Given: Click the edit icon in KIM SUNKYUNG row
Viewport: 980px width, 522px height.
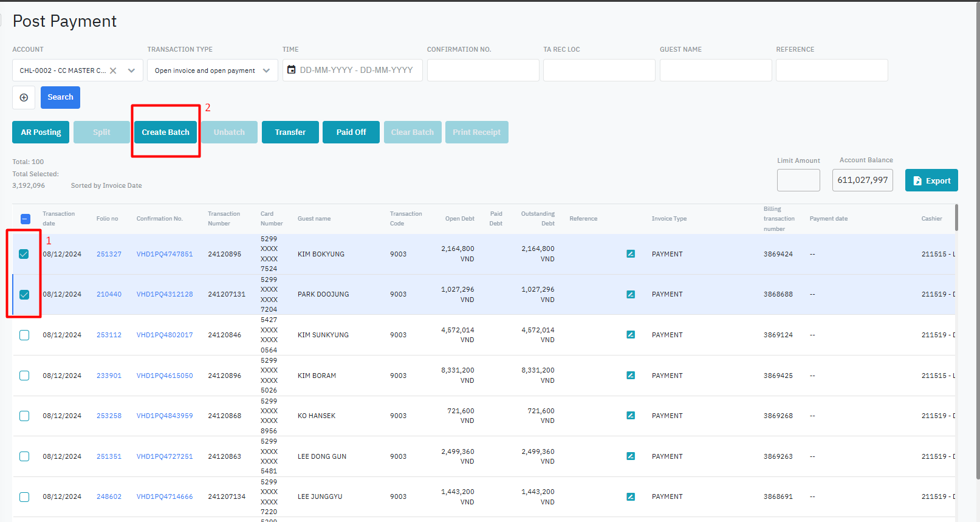Looking at the screenshot, I should [x=631, y=335].
